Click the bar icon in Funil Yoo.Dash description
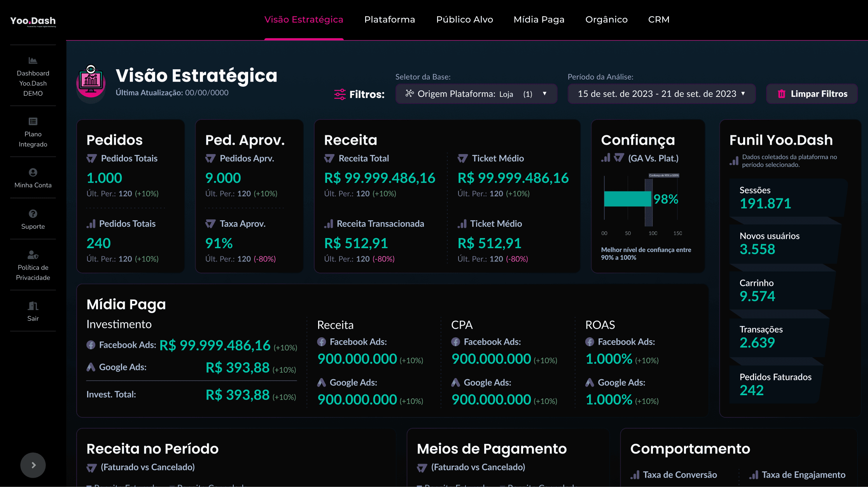The height and width of the screenshot is (487, 868). click(734, 161)
